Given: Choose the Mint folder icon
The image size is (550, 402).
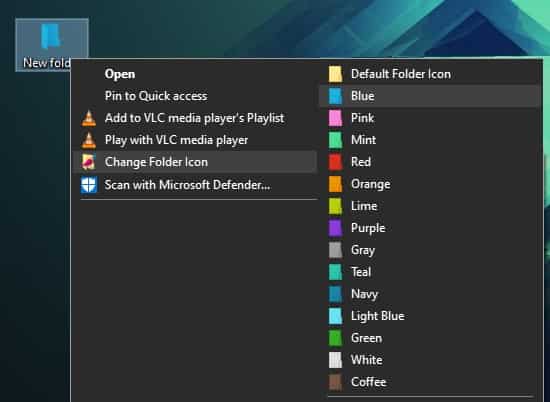Looking at the screenshot, I should coord(430,140).
